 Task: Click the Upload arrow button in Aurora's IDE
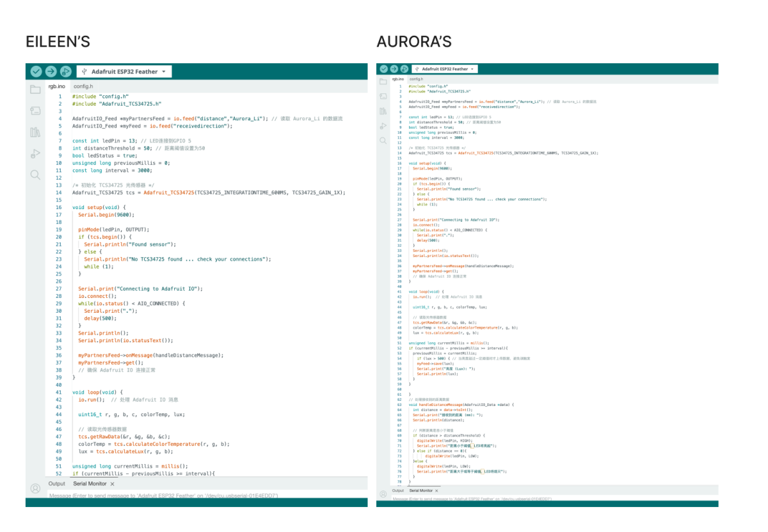point(394,69)
